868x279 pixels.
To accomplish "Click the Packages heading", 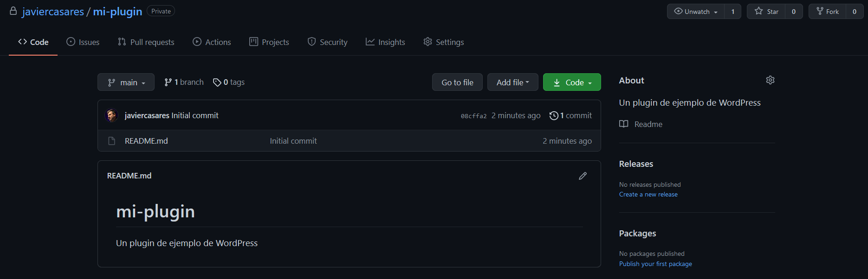I will pos(638,234).
